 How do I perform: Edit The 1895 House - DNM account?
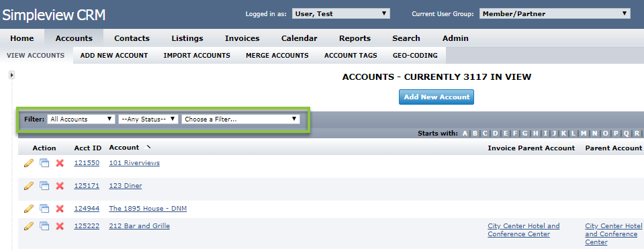[28, 209]
